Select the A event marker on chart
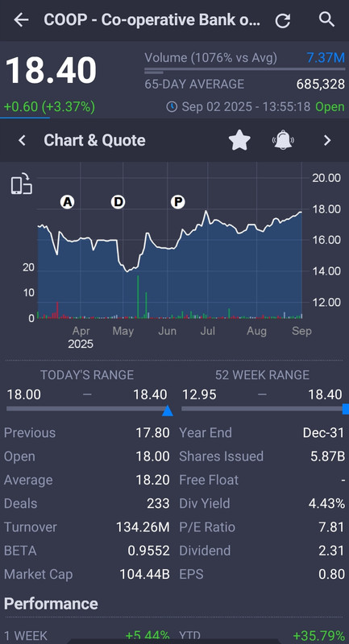Image resolution: width=349 pixels, height=644 pixels. (67, 202)
